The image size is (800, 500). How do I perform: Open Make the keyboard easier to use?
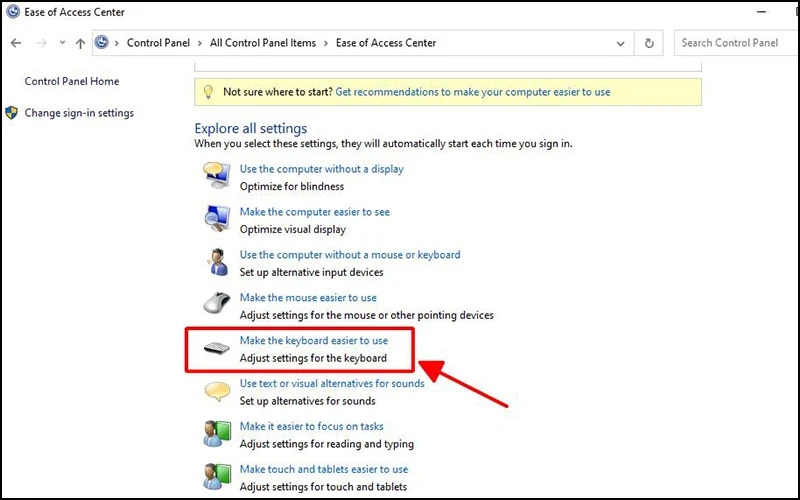click(x=314, y=340)
